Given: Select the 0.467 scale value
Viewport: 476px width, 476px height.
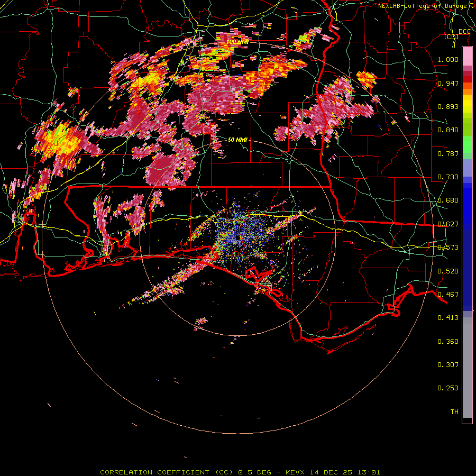Looking at the screenshot, I should [x=448, y=295].
